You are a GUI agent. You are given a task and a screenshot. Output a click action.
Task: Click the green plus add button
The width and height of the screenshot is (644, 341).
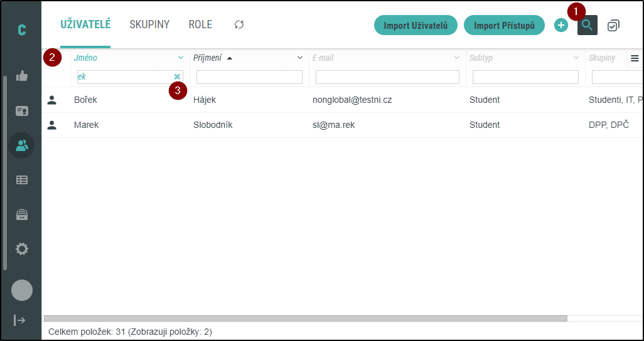(x=561, y=26)
